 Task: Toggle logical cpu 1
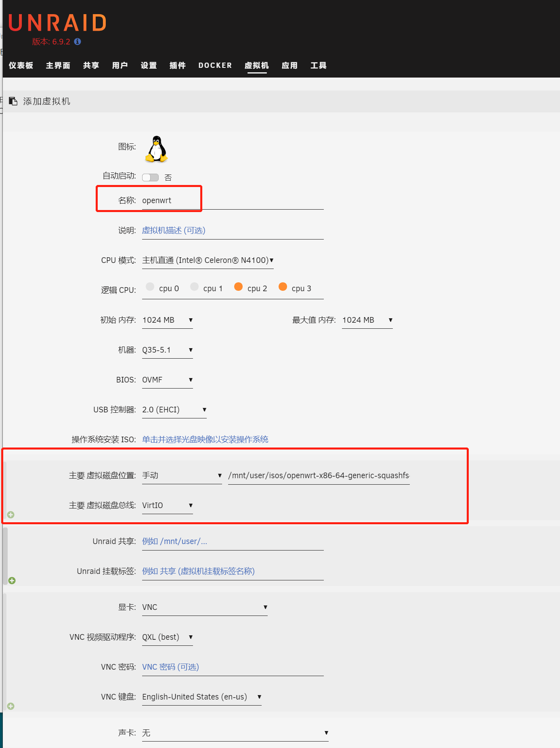click(194, 287)
